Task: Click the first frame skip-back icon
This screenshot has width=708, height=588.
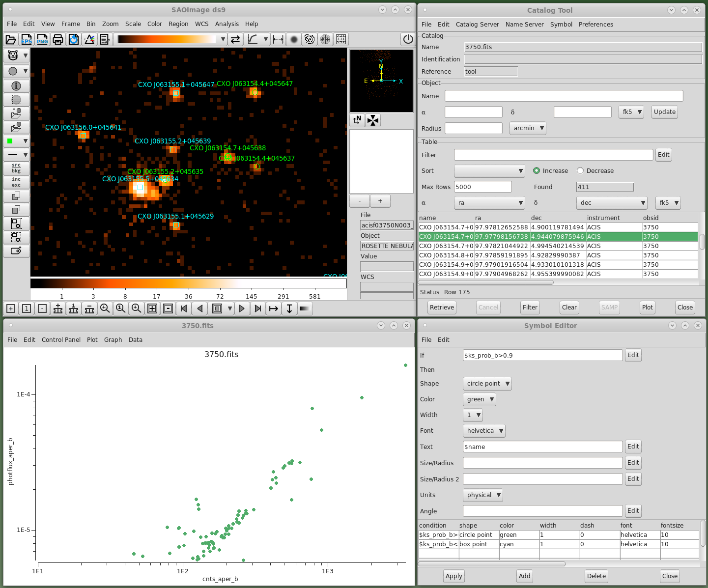Action: click(184, 308)
